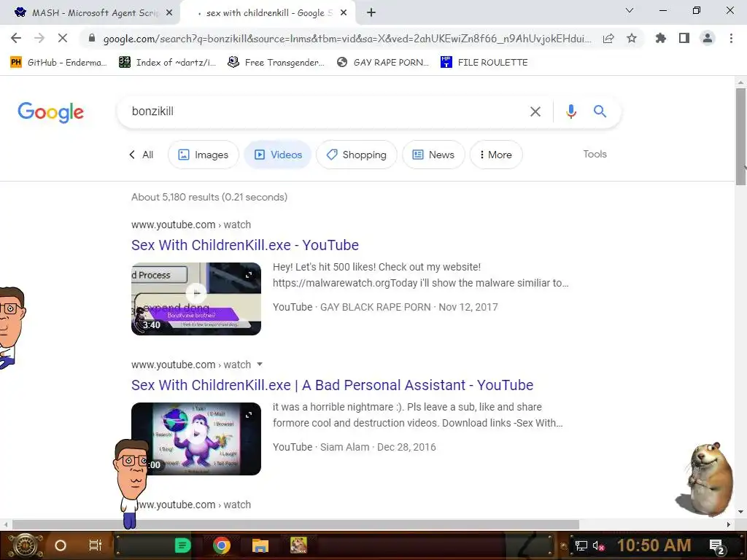View site info via the address bar padlock

(x=92, y=38)
